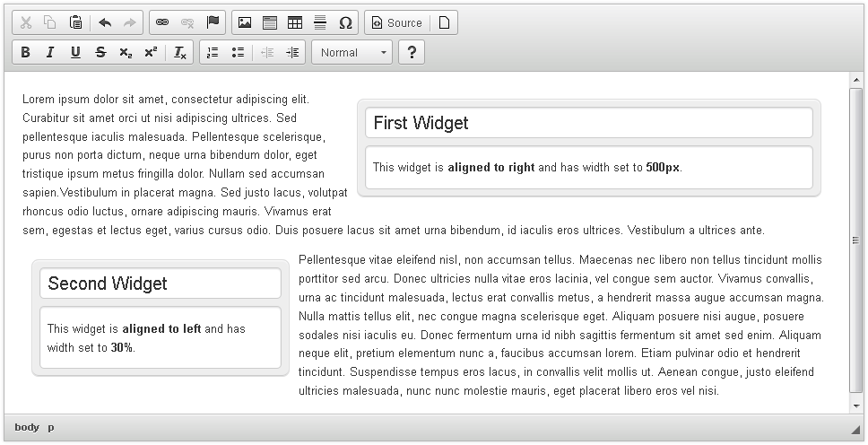Insert a simple box widget icon
This screenshot has height=445, width=868.
(x=270, y=22)
